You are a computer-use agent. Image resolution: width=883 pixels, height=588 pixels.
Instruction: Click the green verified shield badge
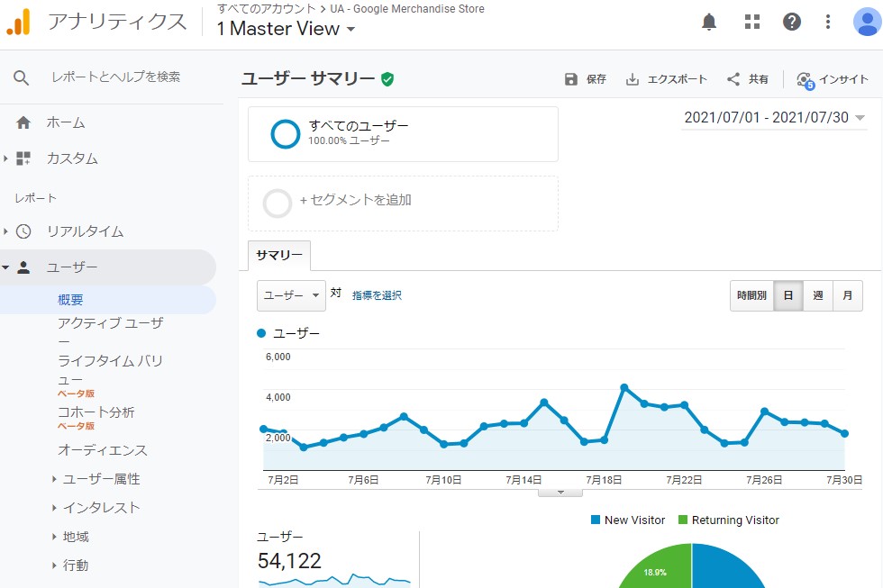[387, 79]
